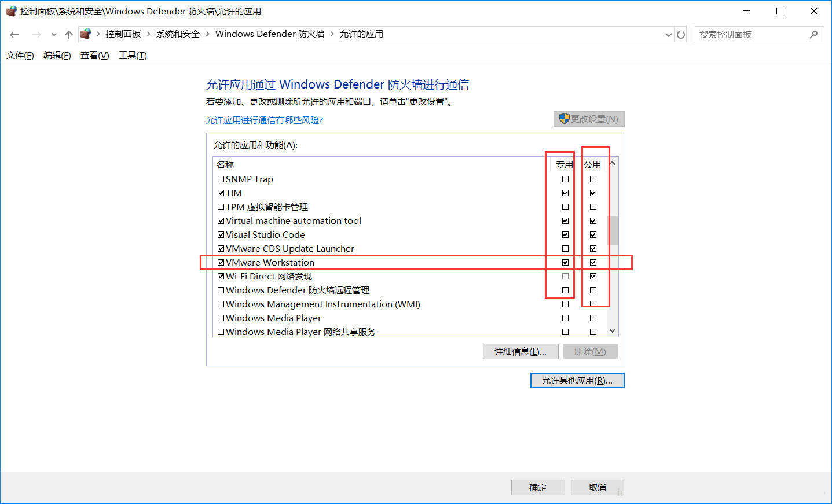Open the 查看(V) menu

pyautogui.click(x=95, y=56)
